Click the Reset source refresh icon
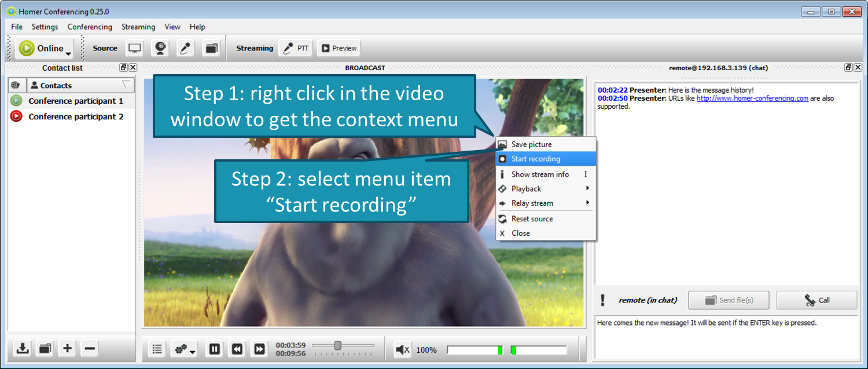Screen dimensions: 868x369 [502, 219]
